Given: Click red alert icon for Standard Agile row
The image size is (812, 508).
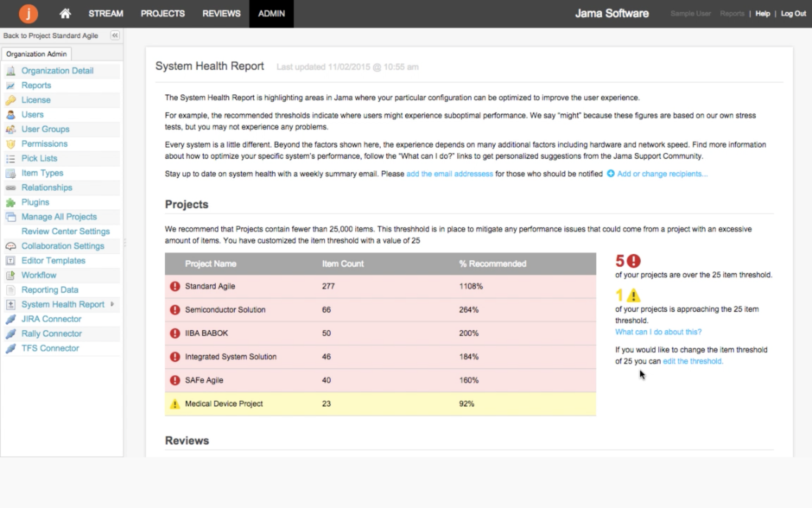Looking at the screenshot, I should coord(175,286).
